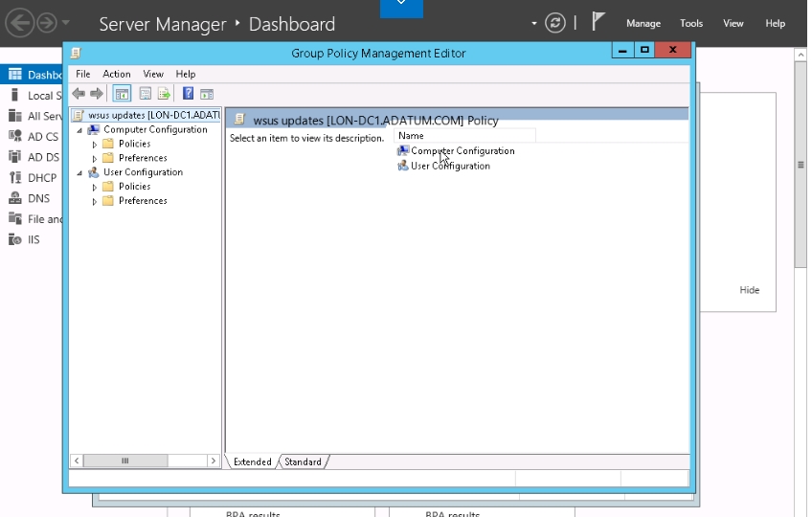The height and width of the screenshot is (517, 812).
Task: Click right arrow of tree horizontal scrollbar
Action: (213, 461)
